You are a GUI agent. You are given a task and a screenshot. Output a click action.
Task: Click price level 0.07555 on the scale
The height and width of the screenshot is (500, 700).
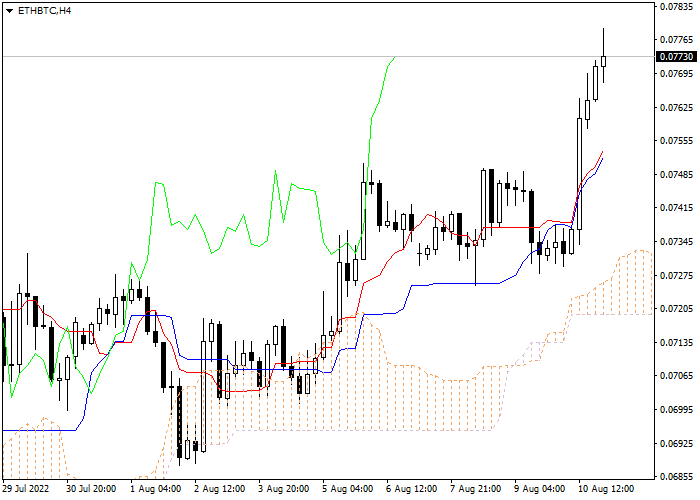point(677,141)
